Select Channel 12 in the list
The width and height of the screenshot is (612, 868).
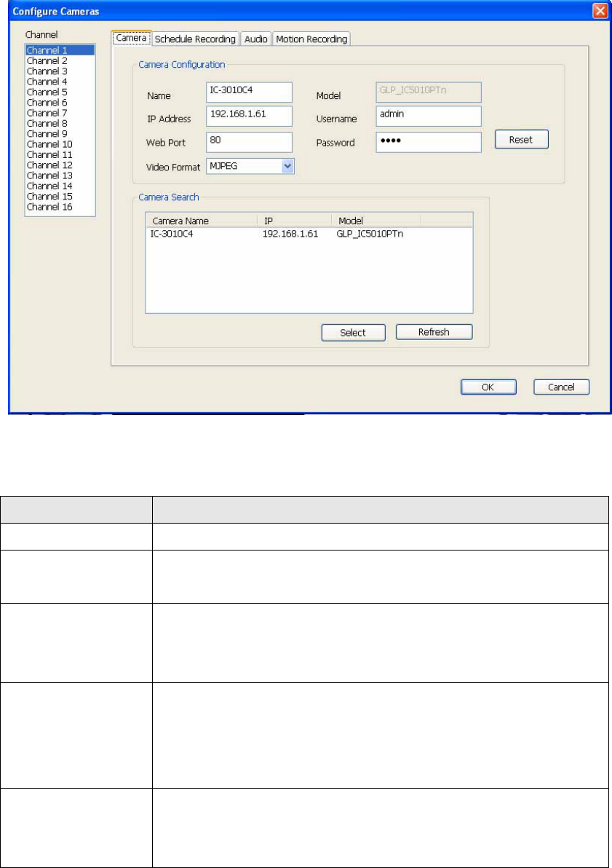60,165
